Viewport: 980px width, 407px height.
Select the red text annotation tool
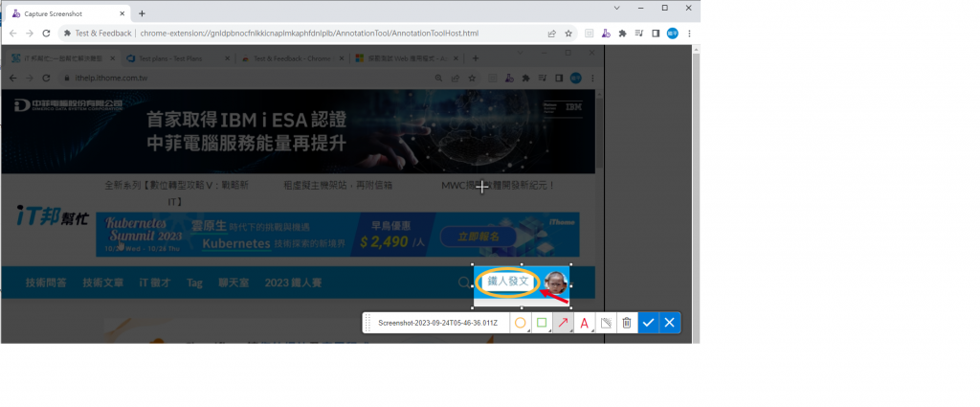(585, 323)
